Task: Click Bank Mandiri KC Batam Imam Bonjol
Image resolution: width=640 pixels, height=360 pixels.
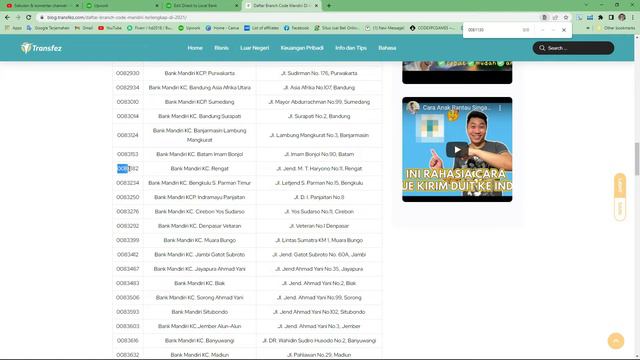Action: [x=200, y=154]
